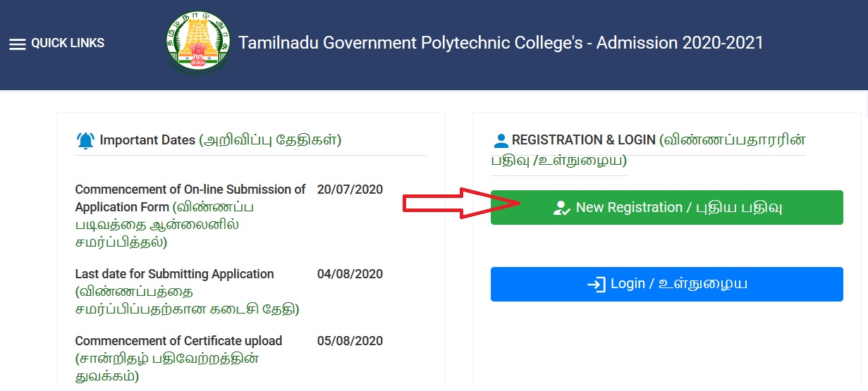Select the date 05/08/2020
Image resolution: width=868 pixels, height=391 pixels.
350,341
